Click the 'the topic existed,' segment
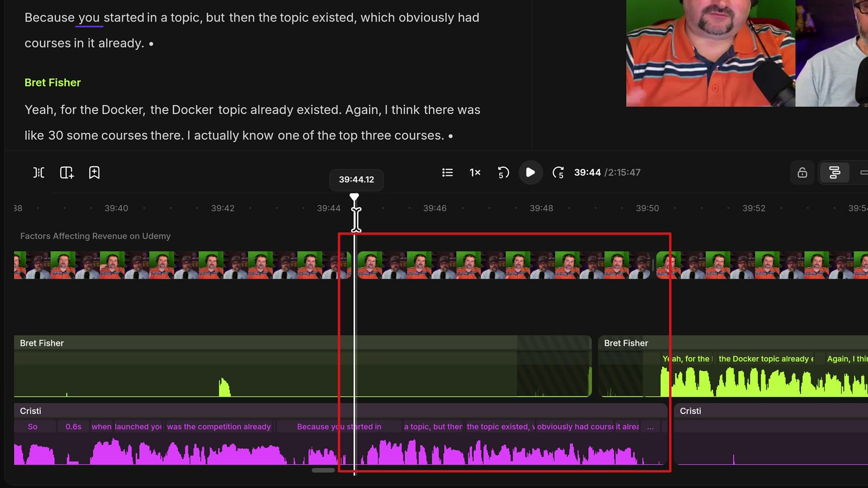 pos(500,427)
